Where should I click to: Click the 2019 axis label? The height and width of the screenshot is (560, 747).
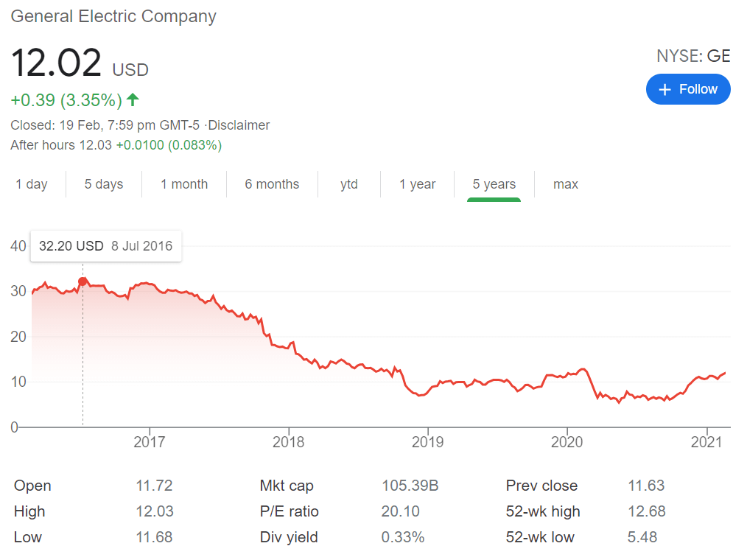[x=427, y=442]
